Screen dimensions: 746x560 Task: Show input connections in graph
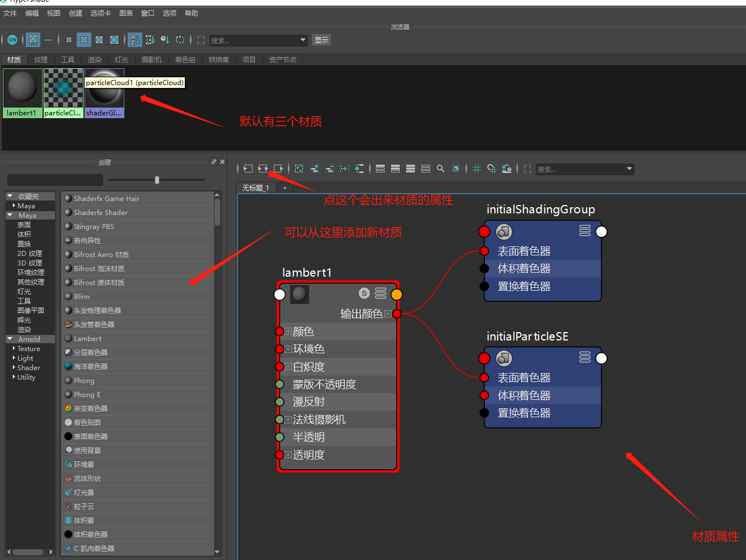point(248,169)
